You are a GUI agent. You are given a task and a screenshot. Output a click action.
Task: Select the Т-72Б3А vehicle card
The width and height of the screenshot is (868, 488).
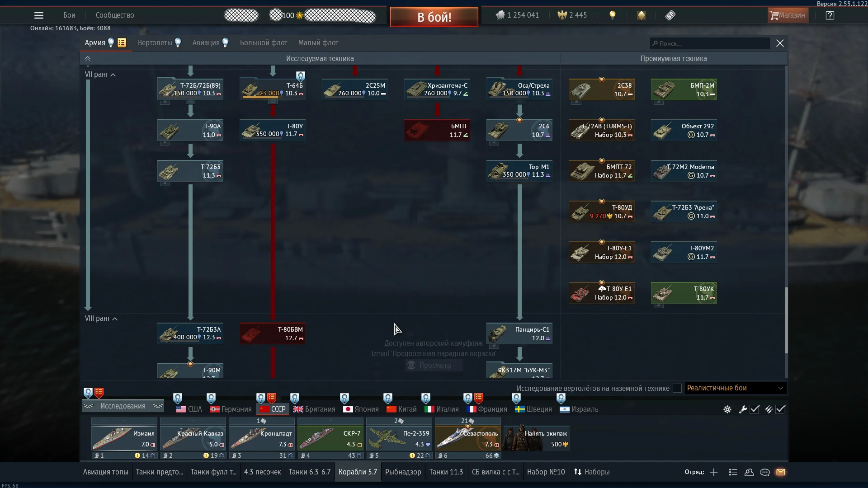click(x=190, y=333)
